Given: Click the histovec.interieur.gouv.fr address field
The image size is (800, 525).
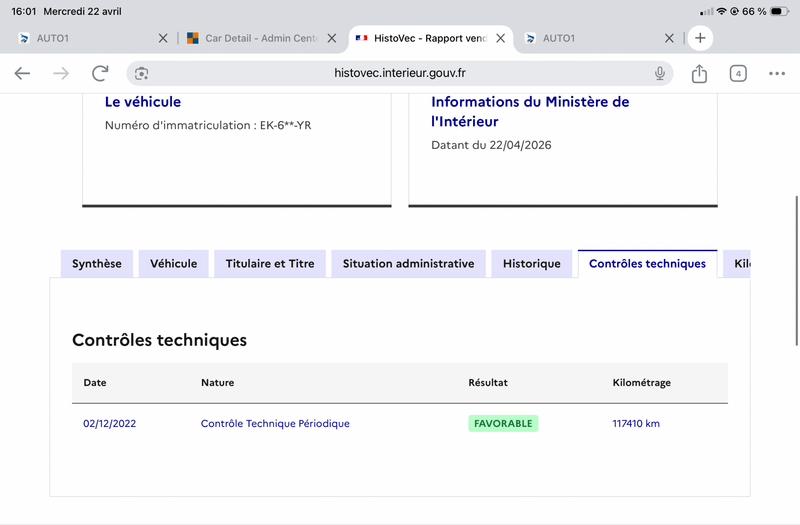Looking at the screenshot, I should tap(400, 73).
